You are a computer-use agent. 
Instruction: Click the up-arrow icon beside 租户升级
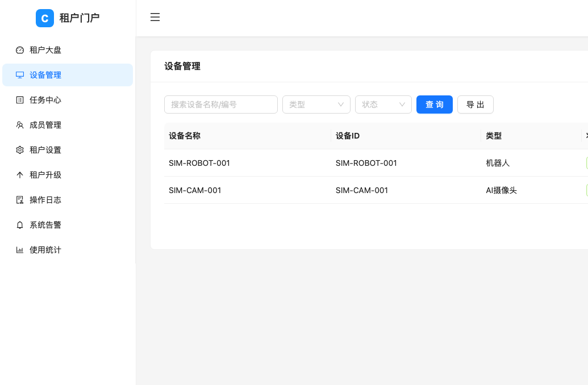[x=20, y=175]
